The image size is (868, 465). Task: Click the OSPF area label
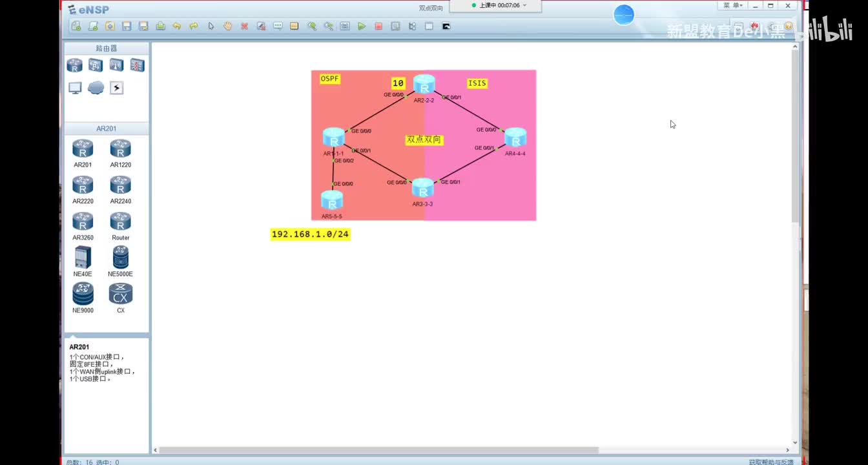pyautogui.click(x=329, y=79)
